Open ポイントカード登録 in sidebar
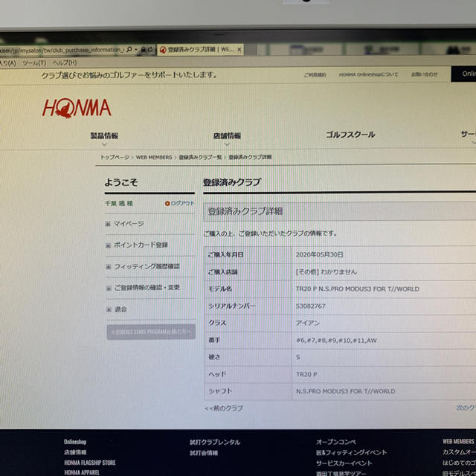The width and height of the screenshot is (476, 476). point(141,245)
